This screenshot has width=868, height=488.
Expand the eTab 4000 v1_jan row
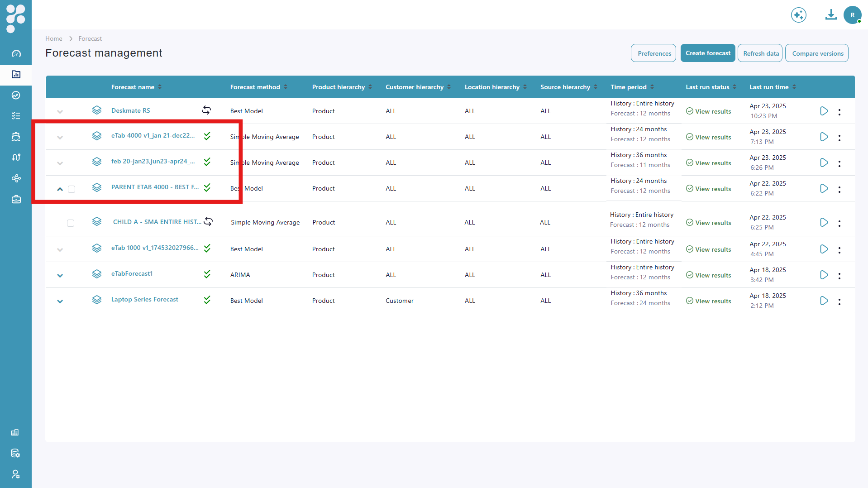[60, 137]
